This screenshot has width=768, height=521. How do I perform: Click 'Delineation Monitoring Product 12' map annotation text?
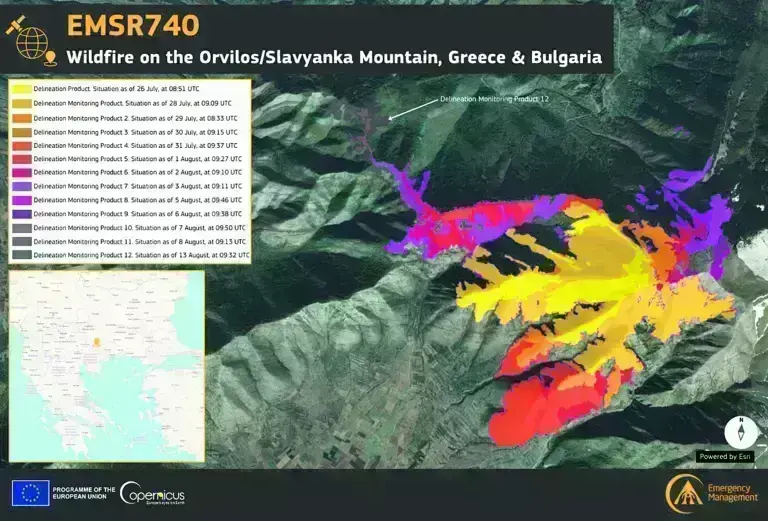click(x=494, y=99)
